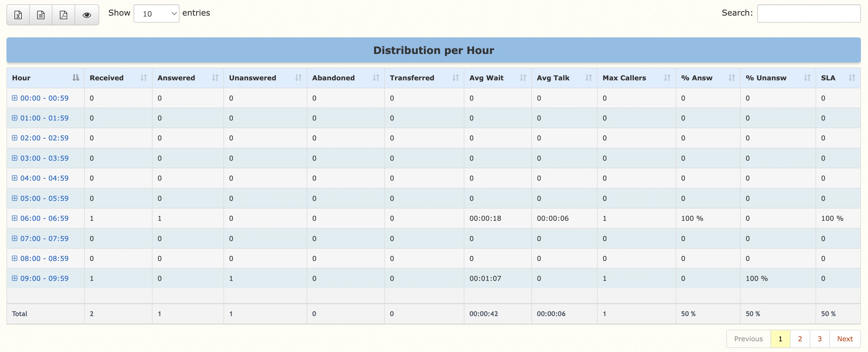868x352 pixels.
Task: Export the table as CSV file
Action: 41,14
